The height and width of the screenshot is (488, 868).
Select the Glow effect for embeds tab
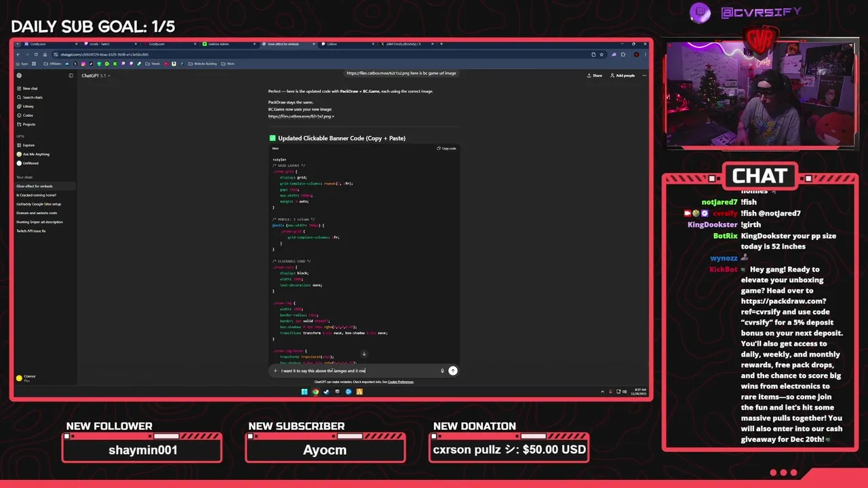click(290, 44)
